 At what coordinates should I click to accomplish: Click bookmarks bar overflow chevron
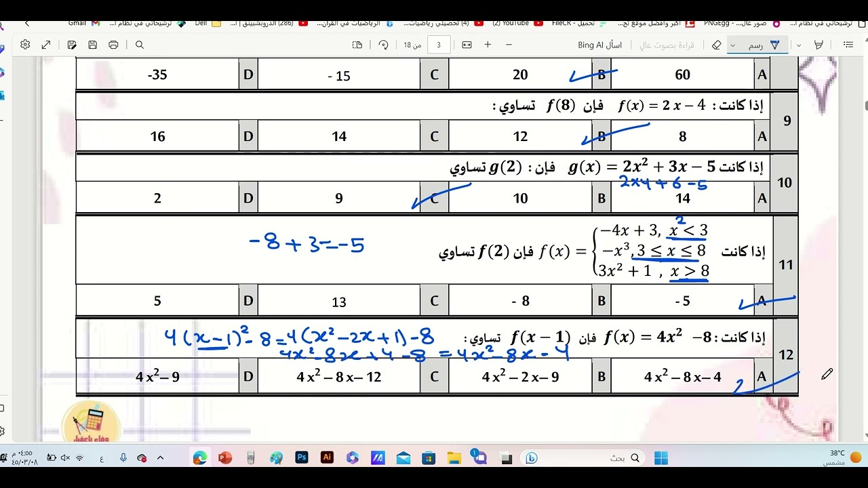[x=27, y=23]
